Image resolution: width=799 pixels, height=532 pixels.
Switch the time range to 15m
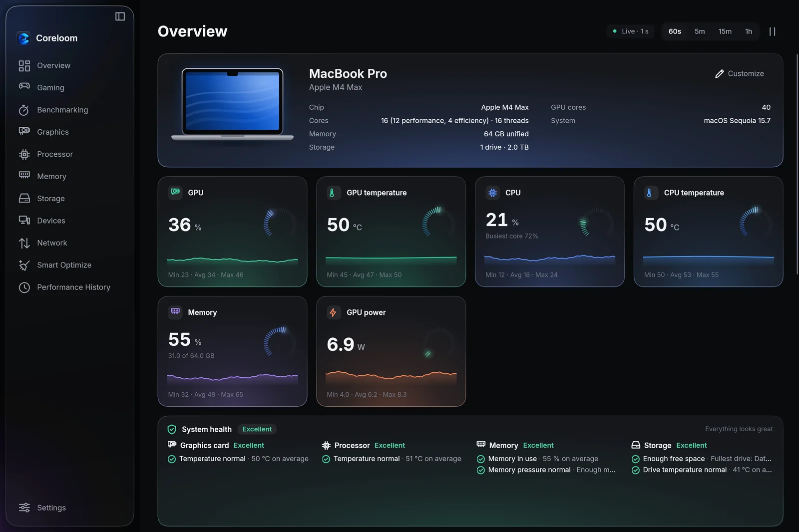[725, 31]
